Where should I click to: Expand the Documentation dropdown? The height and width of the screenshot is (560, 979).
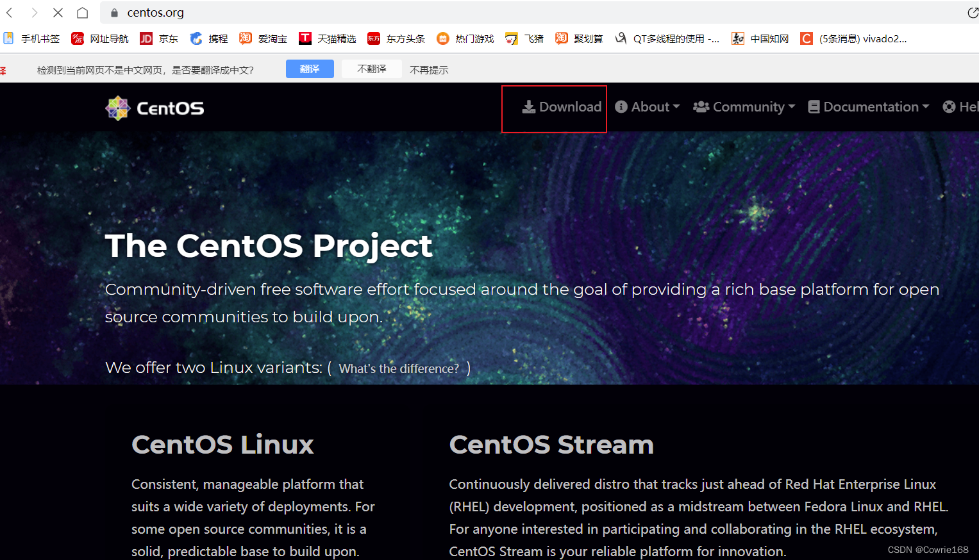click(x=867, y=106)
